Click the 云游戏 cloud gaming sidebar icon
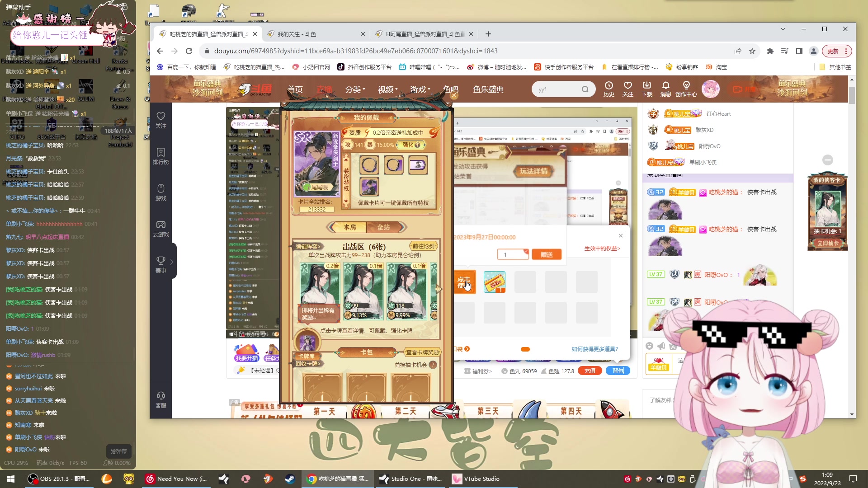The width and height of the screenshot is (868, 488). [x=161, y=228]
